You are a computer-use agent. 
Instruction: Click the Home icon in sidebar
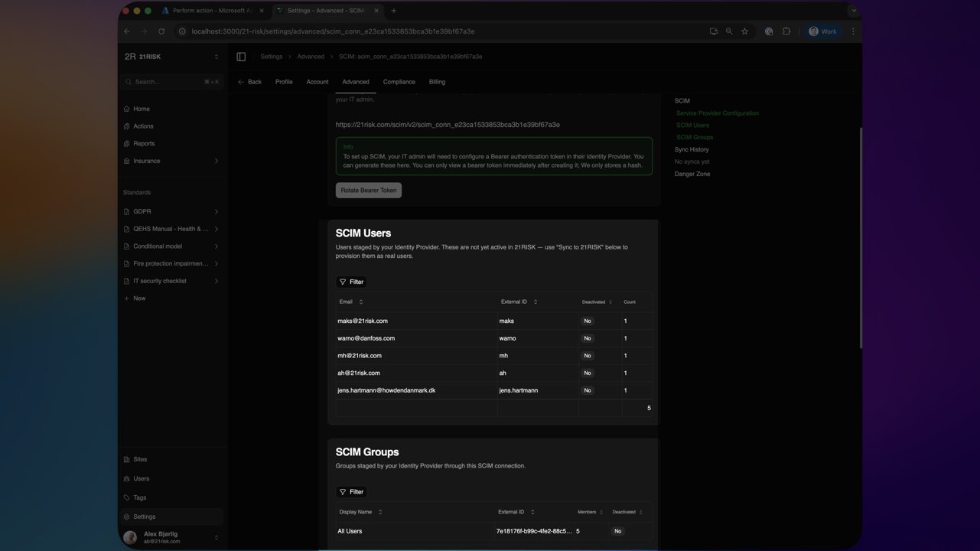click(x=127, y=109)
